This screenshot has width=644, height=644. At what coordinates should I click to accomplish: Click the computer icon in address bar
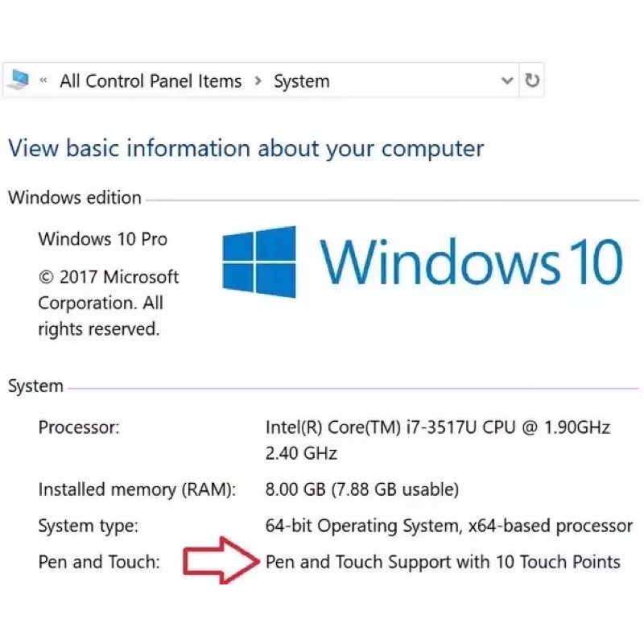(x=19, y=80)
